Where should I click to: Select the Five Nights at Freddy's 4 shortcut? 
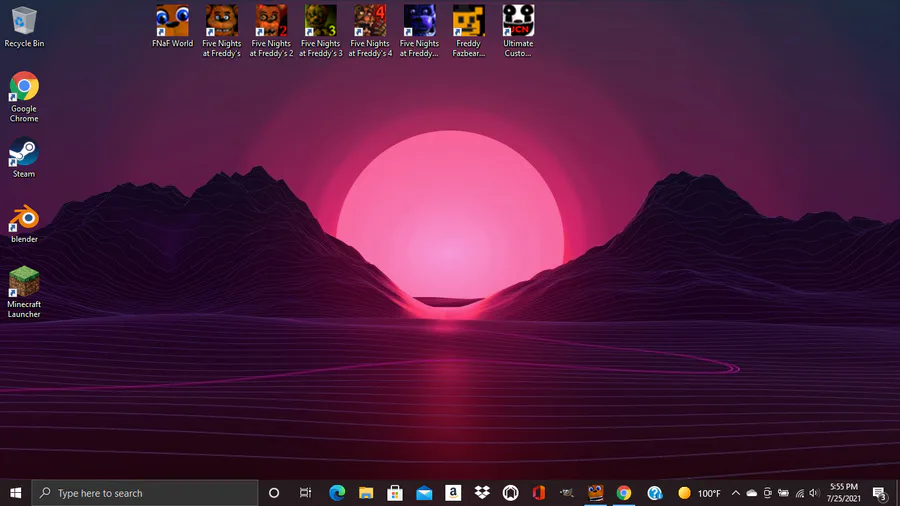[x=370, y=31]
